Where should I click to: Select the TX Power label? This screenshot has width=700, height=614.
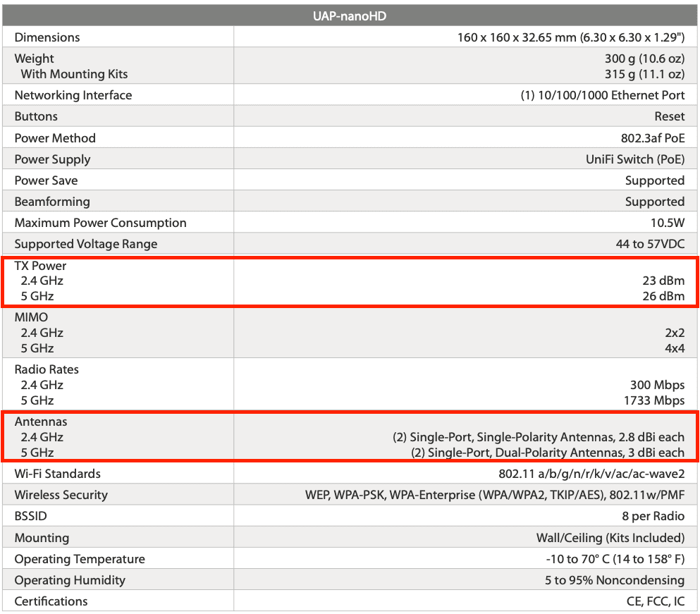click(x=40, y=266)
